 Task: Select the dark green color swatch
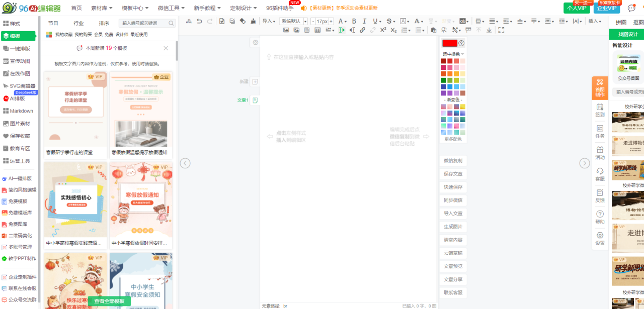pyautogui.click(x=443, y=80)
